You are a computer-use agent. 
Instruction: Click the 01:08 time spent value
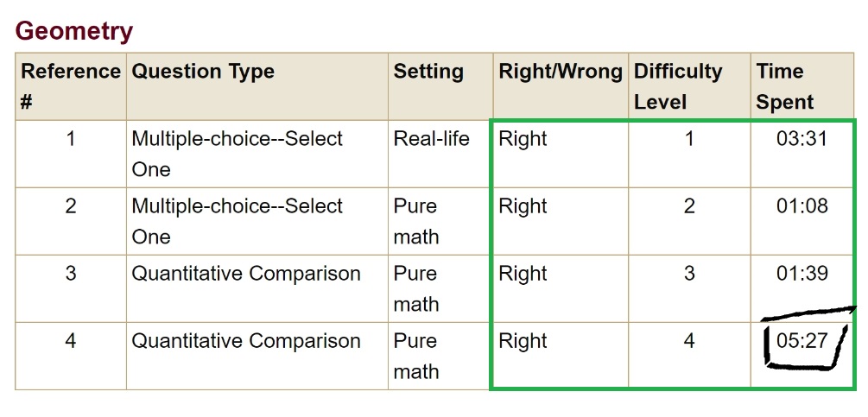point(801,206)
